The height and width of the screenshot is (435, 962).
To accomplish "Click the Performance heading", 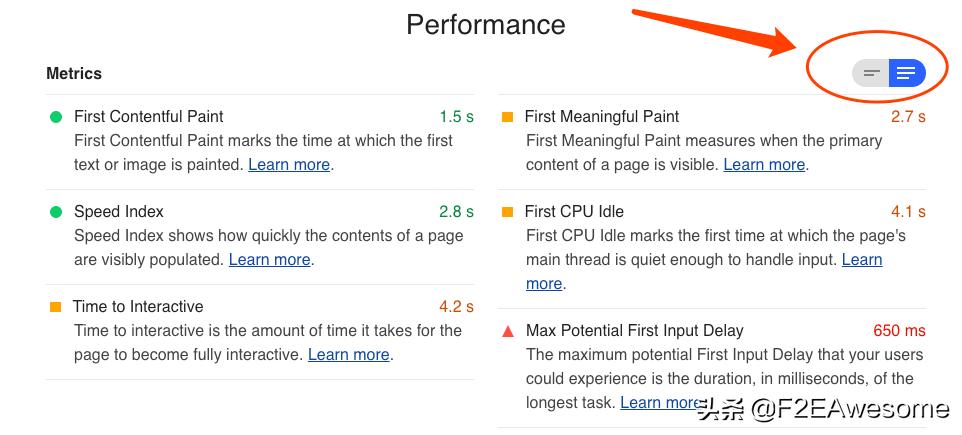I will tap(485, 24).
